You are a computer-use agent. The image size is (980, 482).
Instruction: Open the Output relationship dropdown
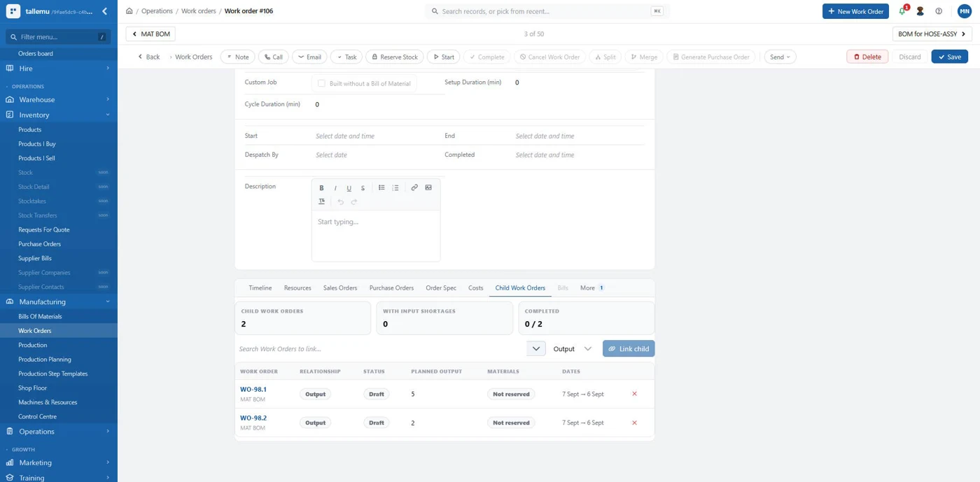[573, 348]
